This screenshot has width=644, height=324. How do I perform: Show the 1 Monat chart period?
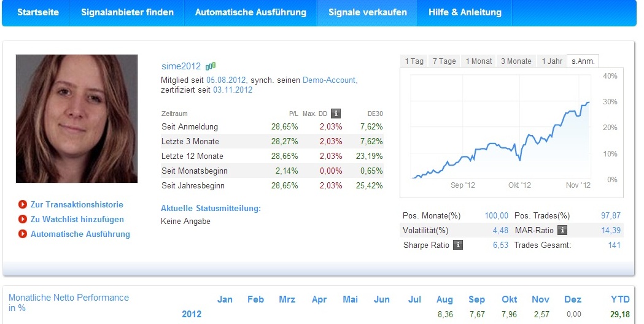[479, 61]
